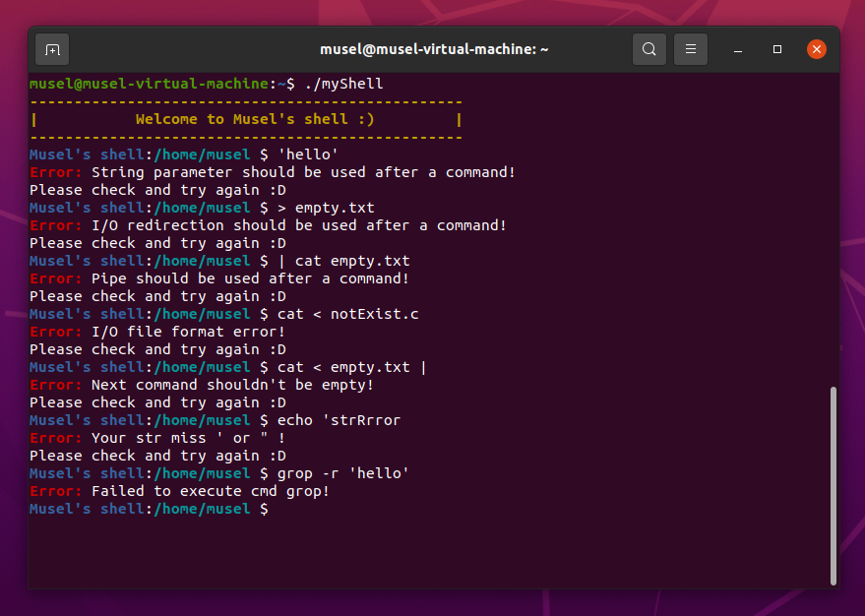865x616 pixels.
Task: Click Your str miss error line
Action: coord(157,438)
